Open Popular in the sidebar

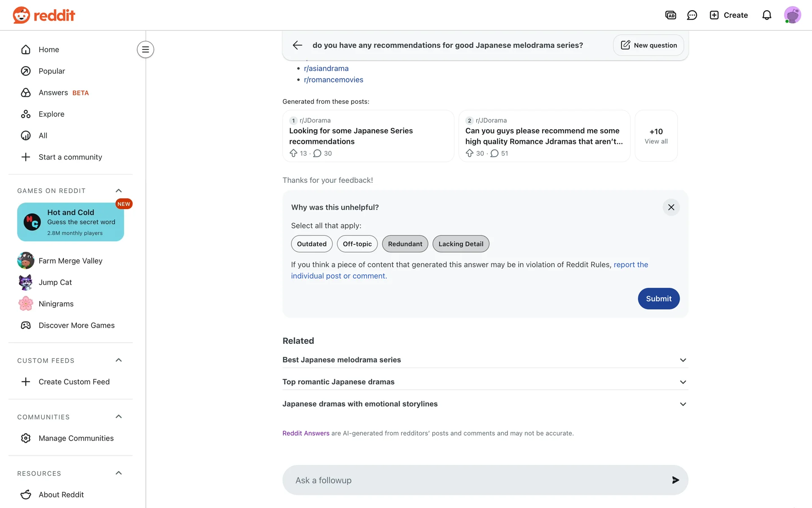tap(52, 71)
